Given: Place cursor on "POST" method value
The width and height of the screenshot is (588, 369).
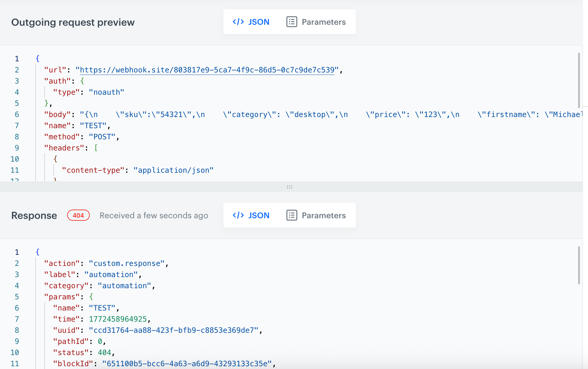Looking at the screenshot, I should pyautogui.click(x=102, y=137).
